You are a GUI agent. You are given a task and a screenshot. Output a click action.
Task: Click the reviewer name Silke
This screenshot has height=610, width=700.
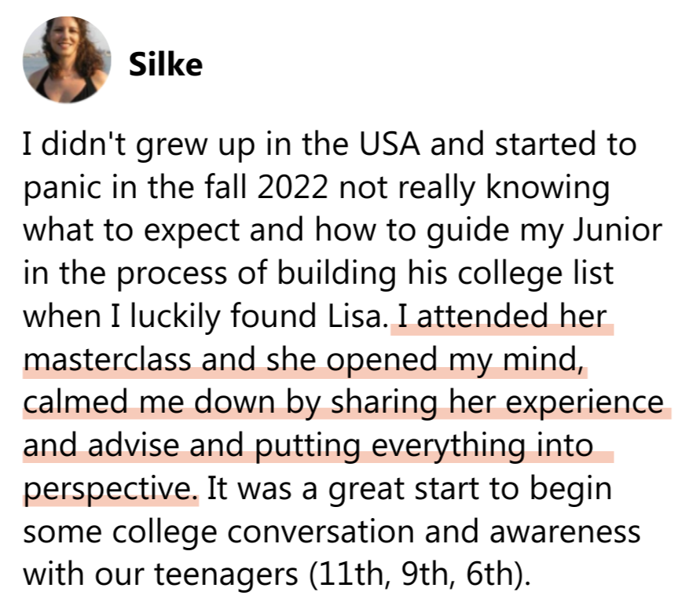point(165,65)
